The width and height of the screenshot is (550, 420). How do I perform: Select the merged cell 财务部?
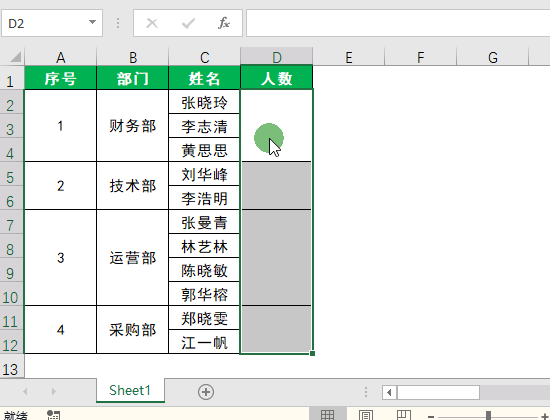point(133,126)
